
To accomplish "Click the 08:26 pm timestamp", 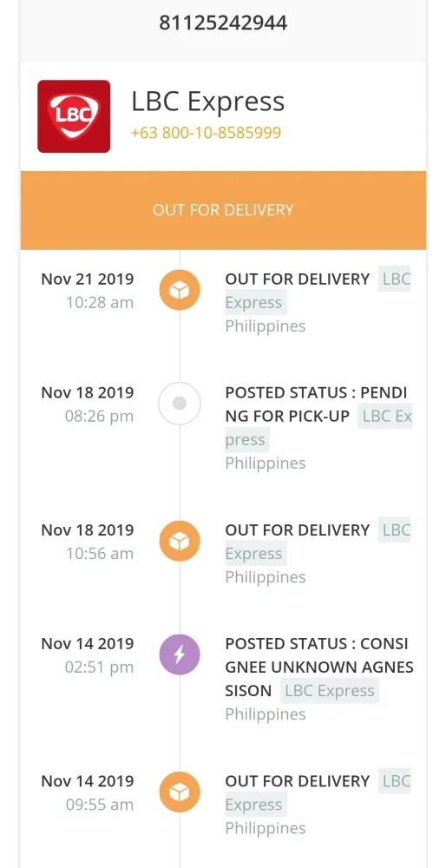I will click(x=100, y=417).
